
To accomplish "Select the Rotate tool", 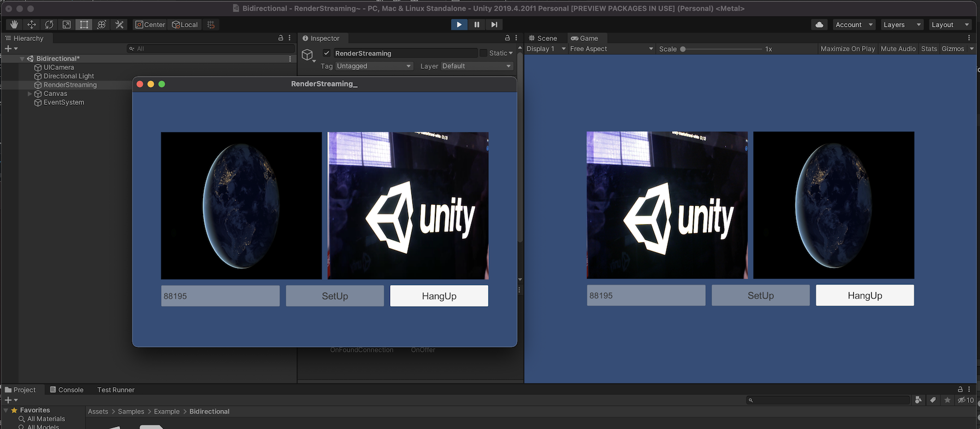I will [x=49, y=25].
